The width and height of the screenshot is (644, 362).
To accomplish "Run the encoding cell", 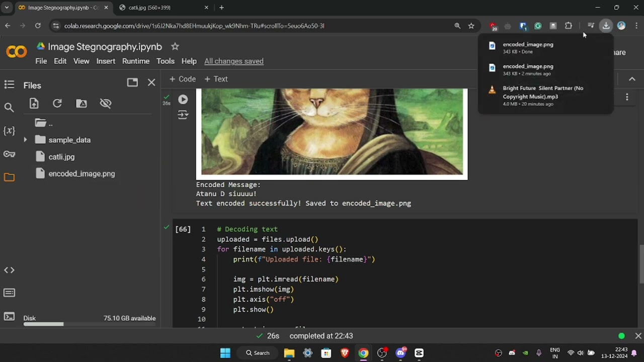I will point(183,100).
